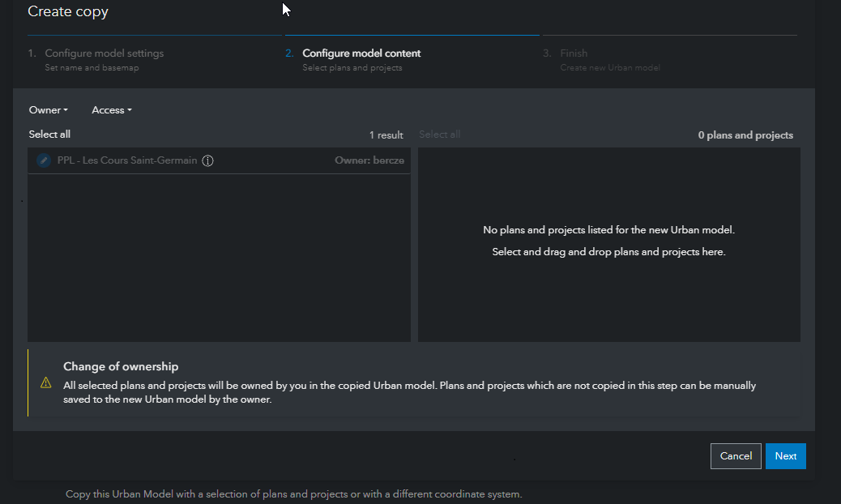Image resolution: width=841 pixels, height=504 pixels.
Task: Click the Owner: bercze label
Action: 369,160
